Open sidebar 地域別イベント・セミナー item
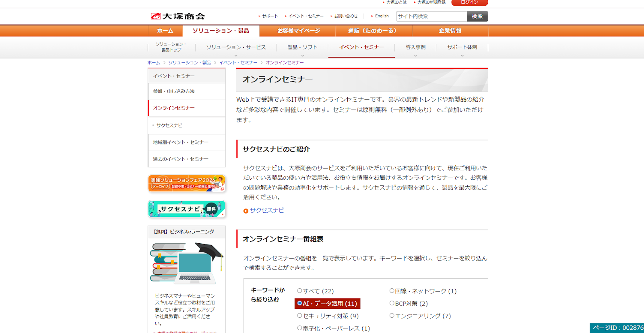644x333 pixels. click(187, 142)
